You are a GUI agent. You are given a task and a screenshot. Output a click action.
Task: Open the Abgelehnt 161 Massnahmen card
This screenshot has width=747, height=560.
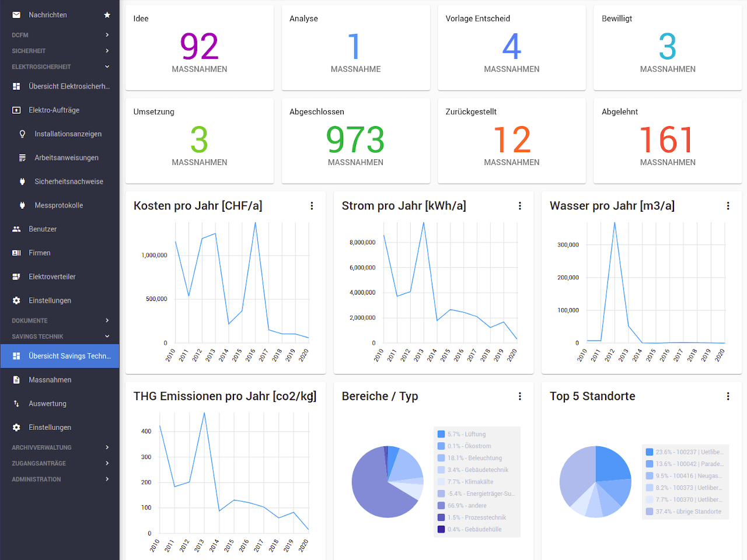668,141
